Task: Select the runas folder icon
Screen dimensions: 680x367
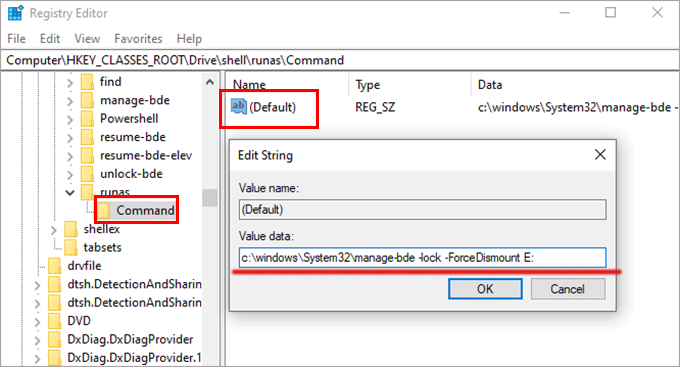Action: pyautogui.click(x=87, y=191)
